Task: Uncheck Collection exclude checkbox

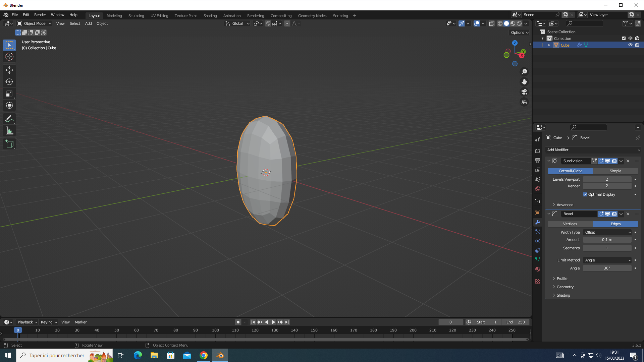Action: pos(624,38)
